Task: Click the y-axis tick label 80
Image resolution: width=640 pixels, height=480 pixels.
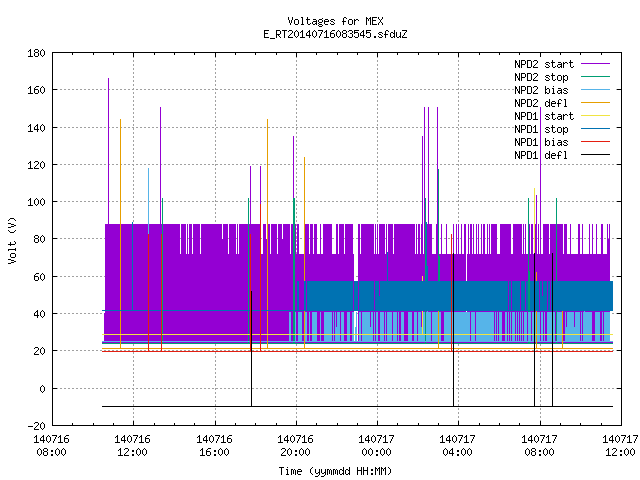Action: pos(39,239)
